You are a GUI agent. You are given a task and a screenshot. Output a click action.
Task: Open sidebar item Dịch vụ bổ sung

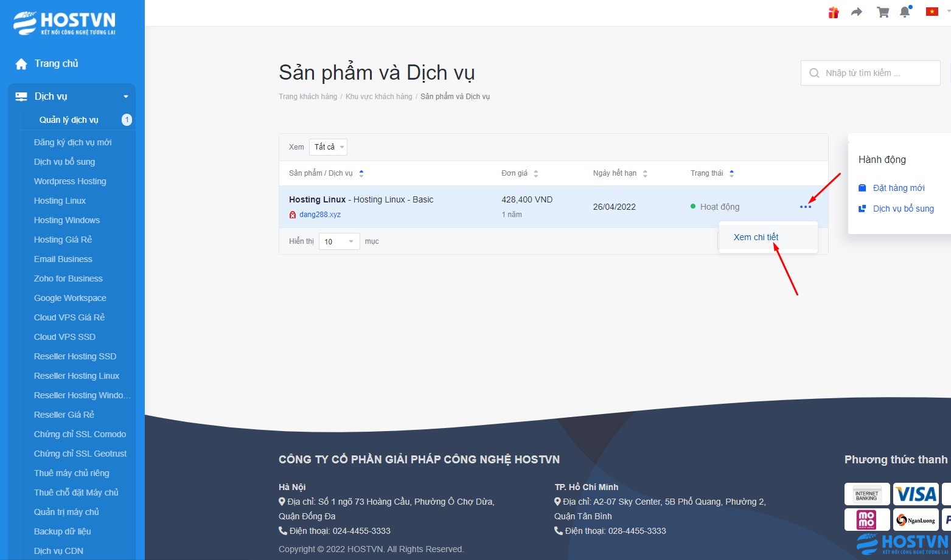(x=64, y=162)
